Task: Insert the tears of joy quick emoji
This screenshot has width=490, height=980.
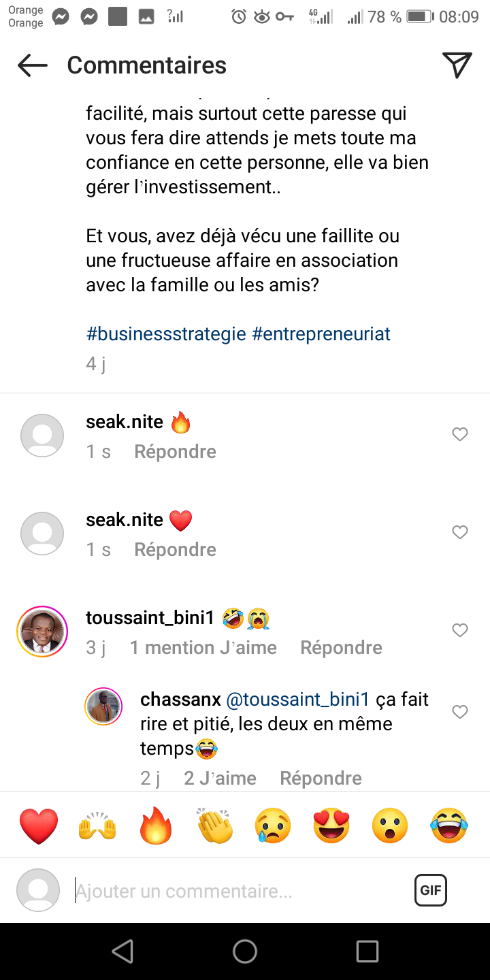Action: 449,826
